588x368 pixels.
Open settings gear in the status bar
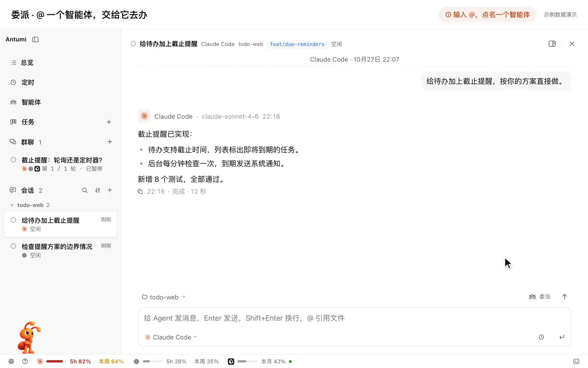tap(11, 362)
